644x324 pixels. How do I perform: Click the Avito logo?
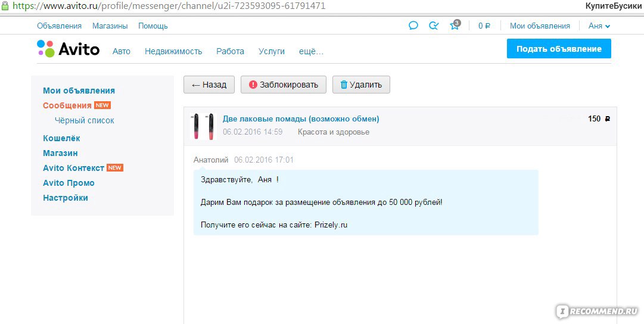click(x=69, y=49)
